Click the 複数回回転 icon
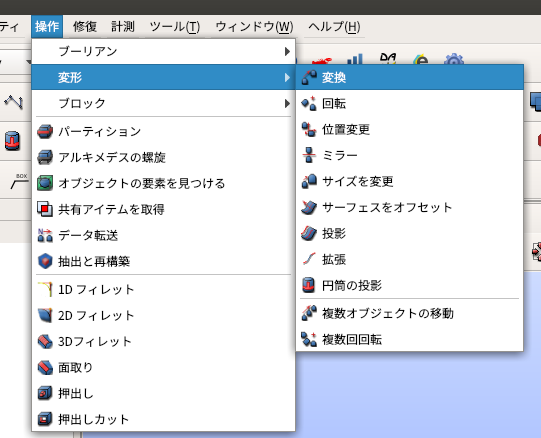 click(309, 340)
